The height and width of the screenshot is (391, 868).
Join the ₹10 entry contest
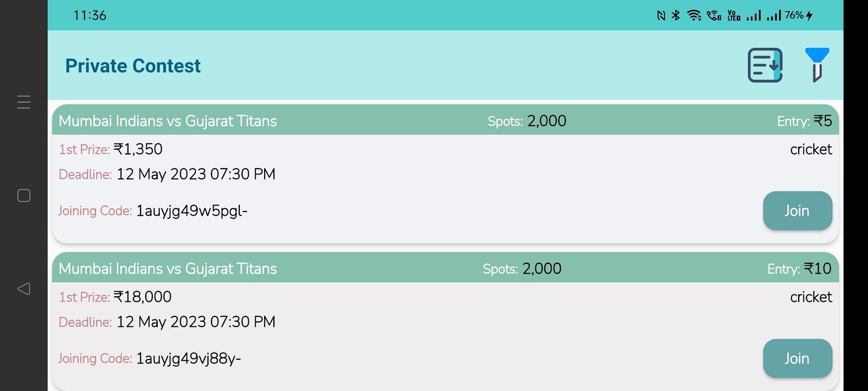coord(797,358)
